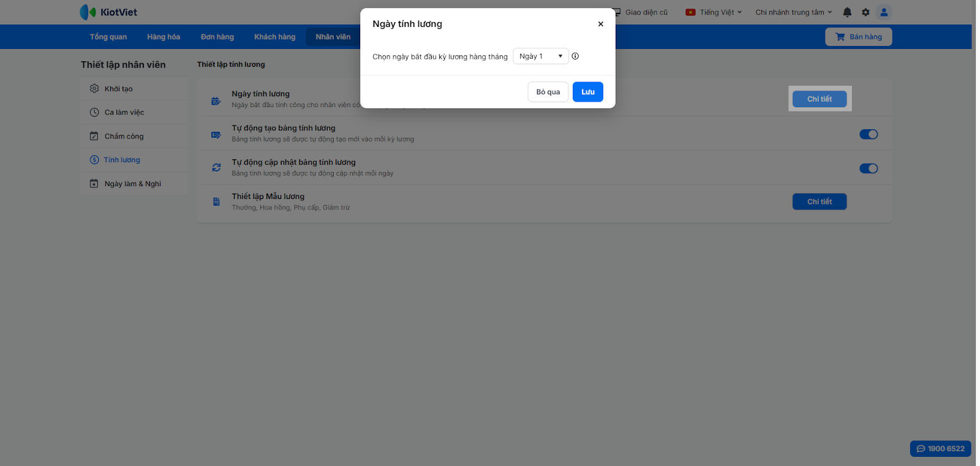
Task: Click the Thiết lập Mẫu lương title
Action: [x=268, y=197]
